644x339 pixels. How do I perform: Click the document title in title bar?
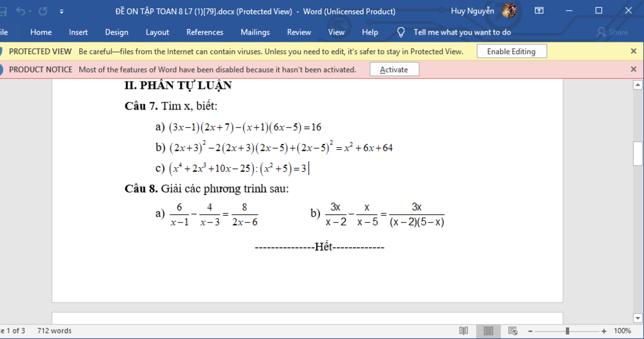point(255,11)
